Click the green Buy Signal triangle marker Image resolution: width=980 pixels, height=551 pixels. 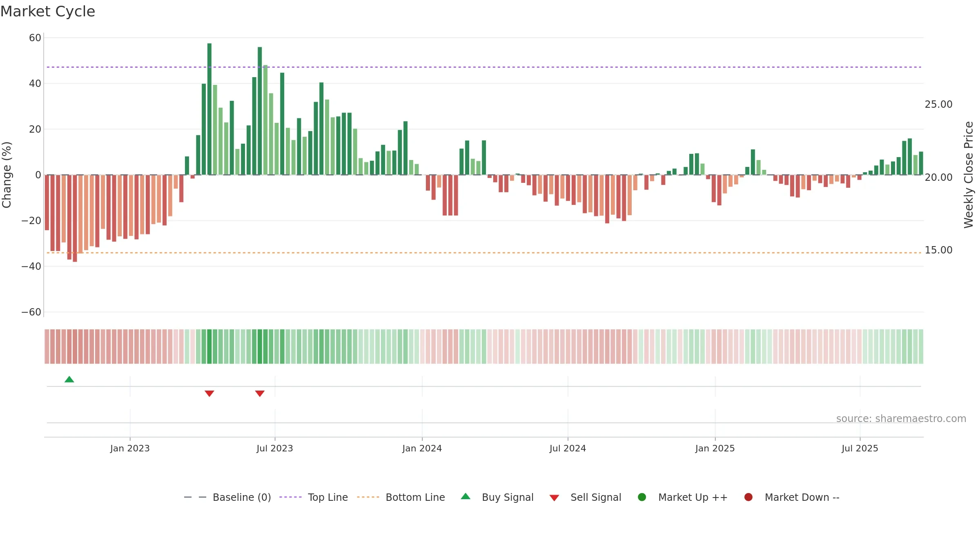[69, 379]
